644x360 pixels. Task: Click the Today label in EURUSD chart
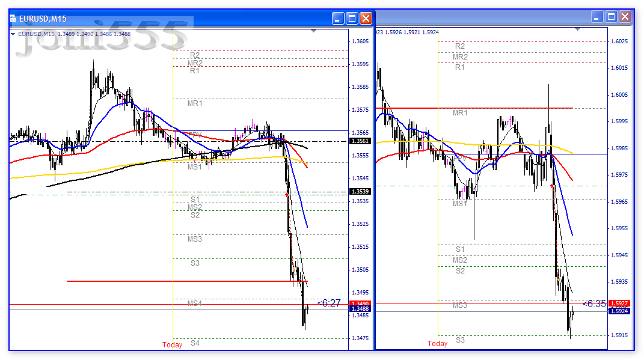[172, 345]
